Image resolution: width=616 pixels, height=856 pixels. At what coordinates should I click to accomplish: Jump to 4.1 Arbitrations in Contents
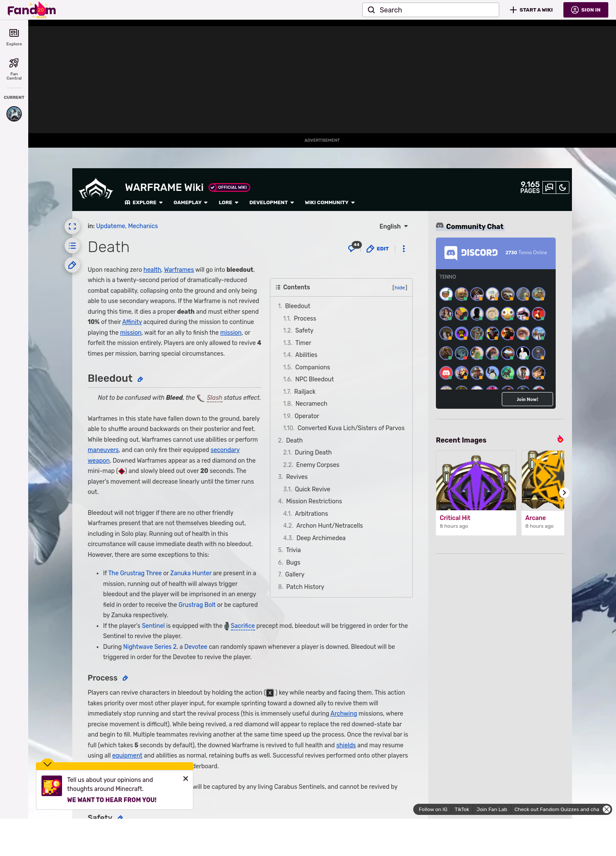(x=305, y=514)
